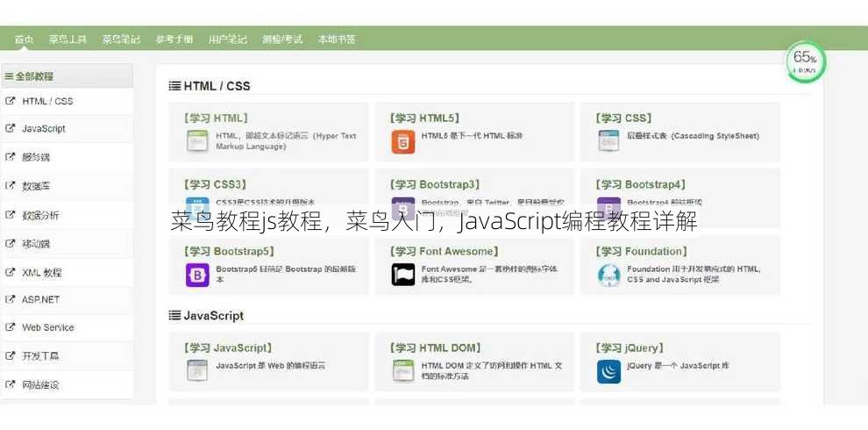Open the 【学习 CSS3】 link
This screenshot has width=868, height=430.
pos(216,184)
